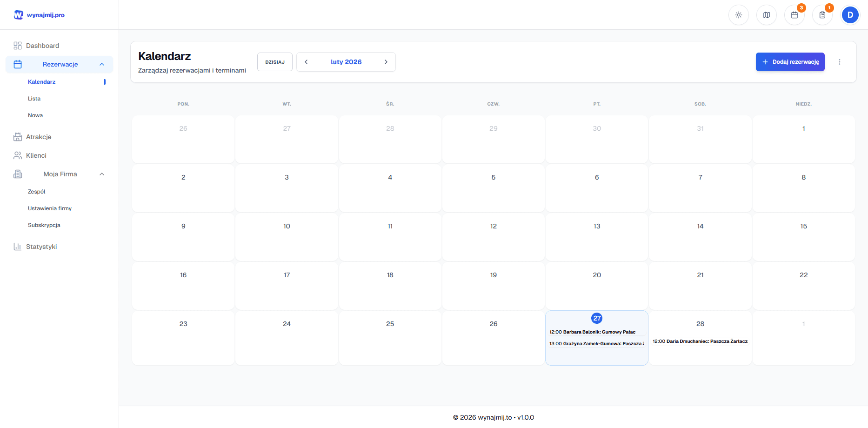Open the Atrakcje sidebar item
Viewport: 868px width, 428px height.
(x=39, y=137)
